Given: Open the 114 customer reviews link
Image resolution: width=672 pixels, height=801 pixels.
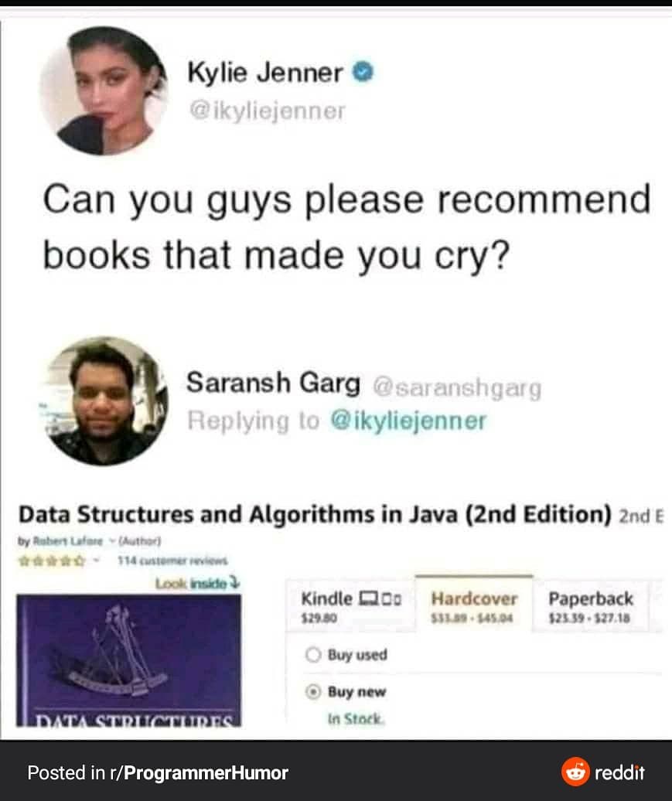Looking at the screenshot, I should coord(172,561).
